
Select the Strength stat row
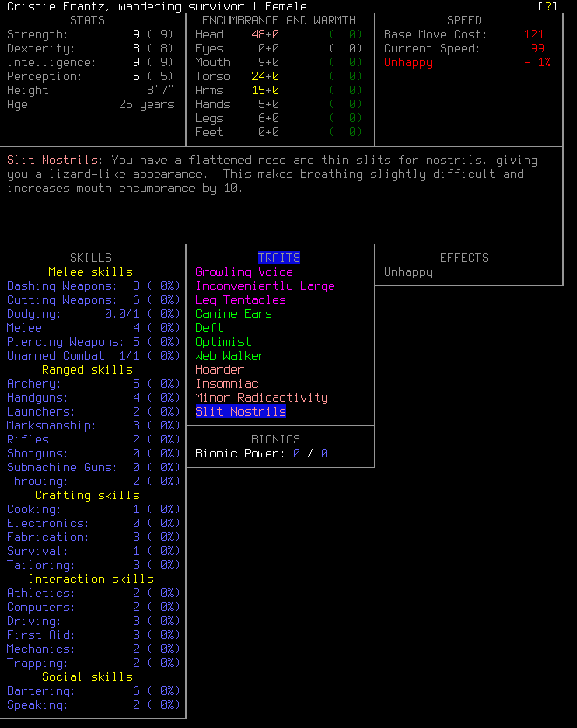click(x=90, y=34)
